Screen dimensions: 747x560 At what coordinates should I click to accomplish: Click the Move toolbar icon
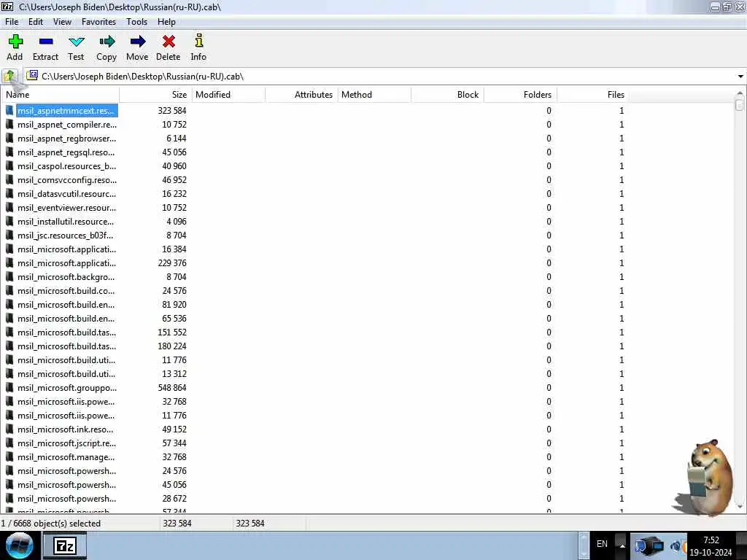138,42
